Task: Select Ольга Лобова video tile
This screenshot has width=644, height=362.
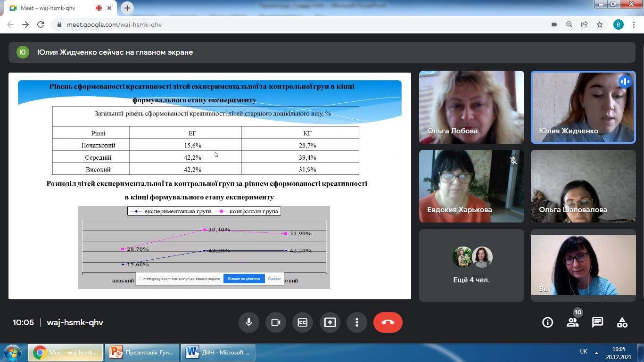Action: (x=471, y=107)
